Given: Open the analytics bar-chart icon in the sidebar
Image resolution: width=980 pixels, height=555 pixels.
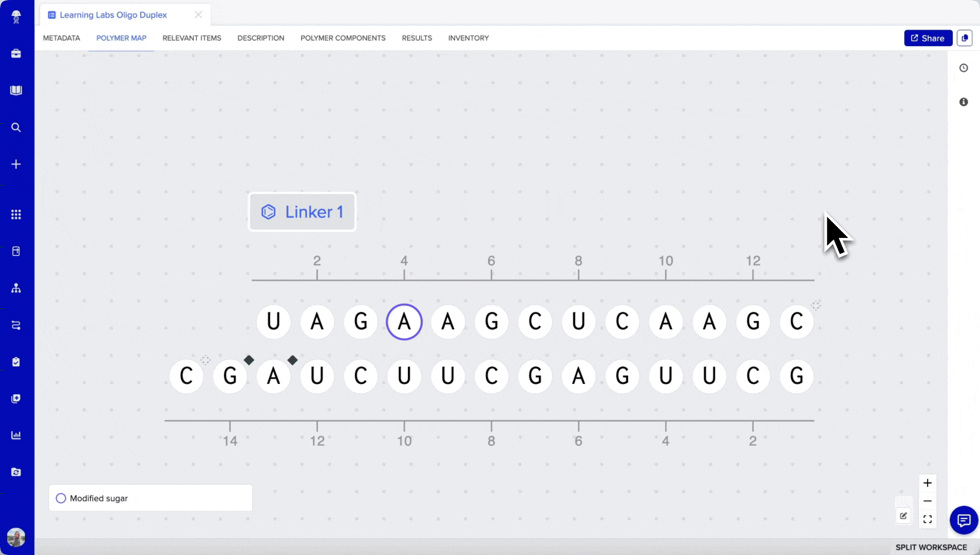Looking at the screenshot, I should (16, 435).
